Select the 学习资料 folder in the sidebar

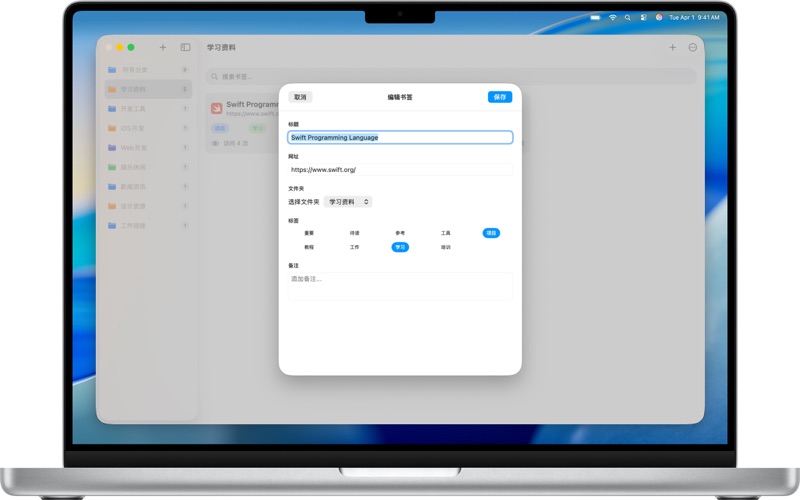(x=148, y=89)
